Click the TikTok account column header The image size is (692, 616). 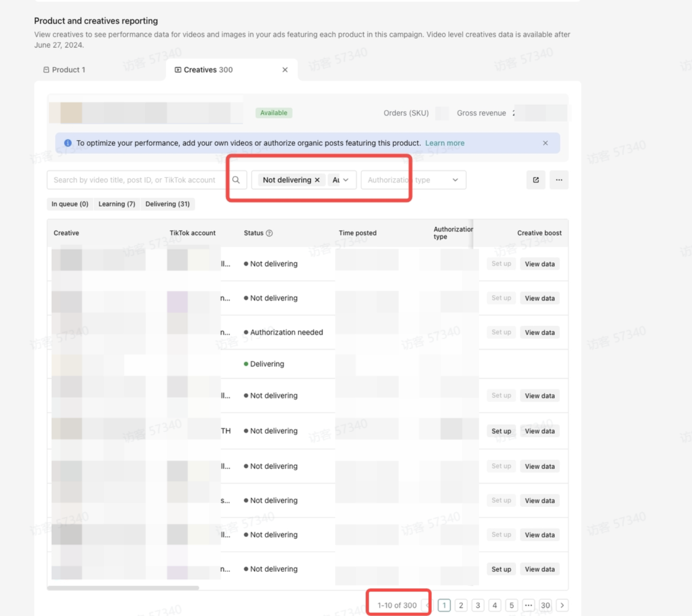click(x=193, y=233)
